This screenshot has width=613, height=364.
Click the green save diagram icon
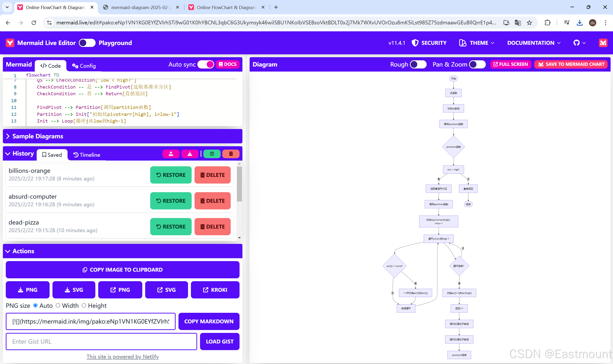[212, 154]
